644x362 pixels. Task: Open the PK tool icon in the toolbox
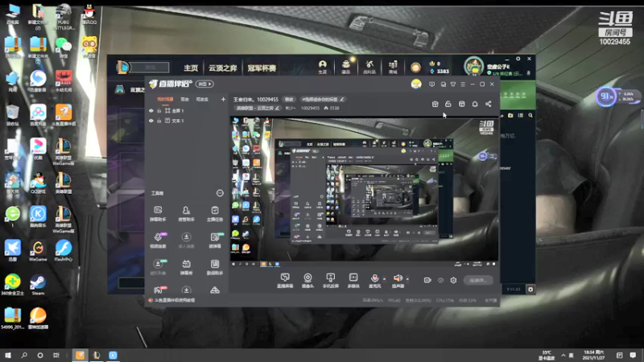[x=158, y=290]
